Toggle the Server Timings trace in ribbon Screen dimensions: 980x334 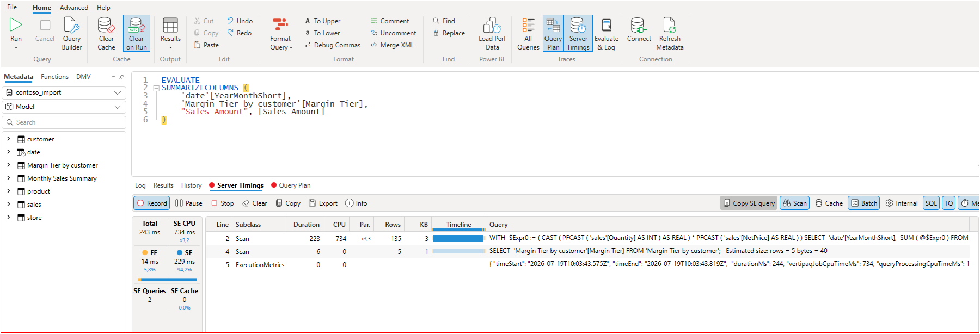click(x=578, y=34)
